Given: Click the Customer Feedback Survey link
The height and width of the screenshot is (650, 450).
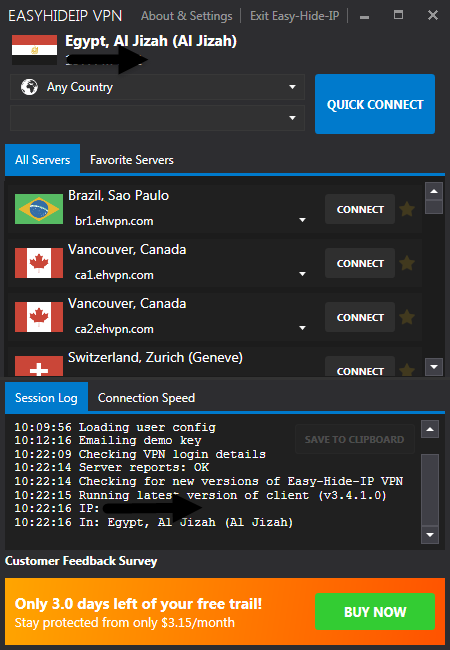Looking at the screenshot, I should click(81, 561).
